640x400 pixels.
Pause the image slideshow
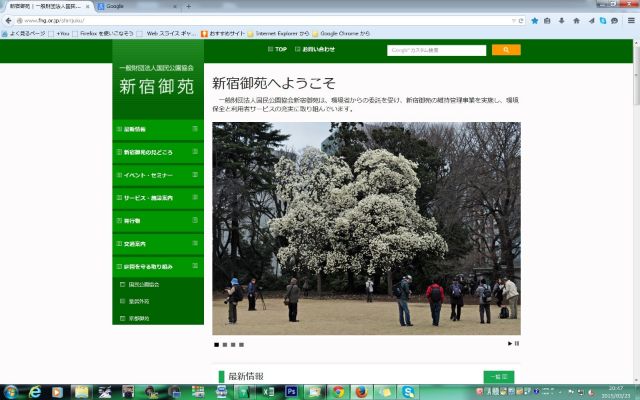click(x=517, y=343)
